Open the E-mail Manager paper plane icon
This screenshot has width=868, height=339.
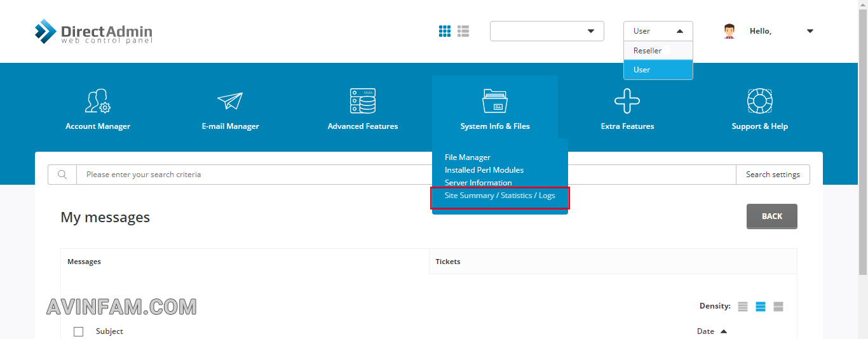[230, 101]
